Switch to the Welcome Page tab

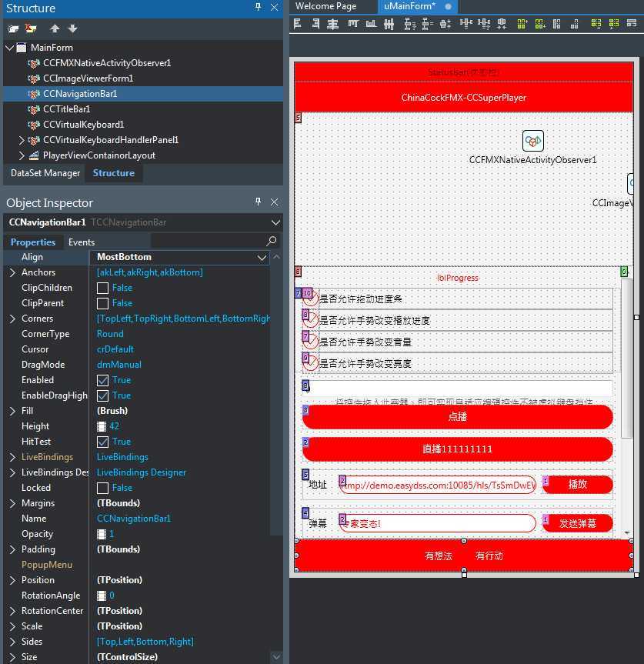click(x=325, y=6)
